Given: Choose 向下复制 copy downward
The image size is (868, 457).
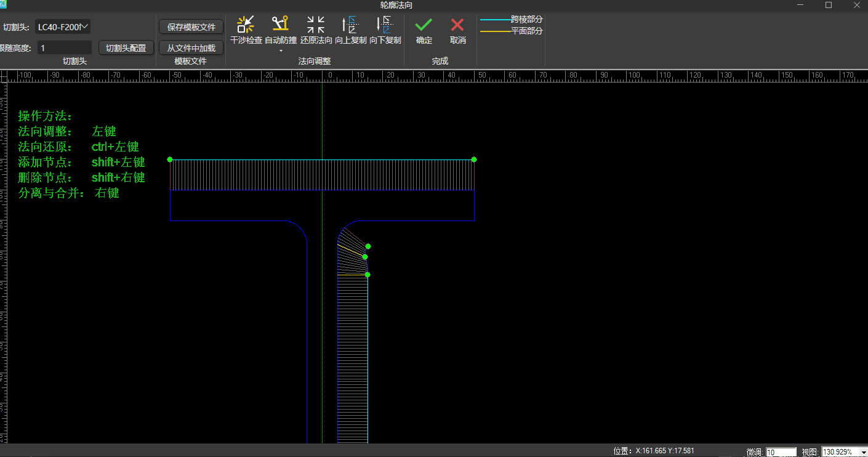Looking at the screenshot, I should (385, 30).
